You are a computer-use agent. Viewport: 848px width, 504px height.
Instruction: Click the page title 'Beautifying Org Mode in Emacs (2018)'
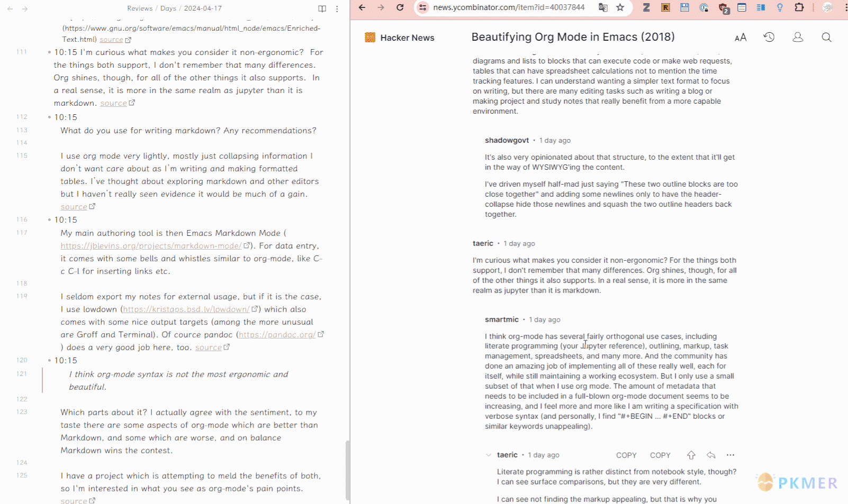click(573, 37)
